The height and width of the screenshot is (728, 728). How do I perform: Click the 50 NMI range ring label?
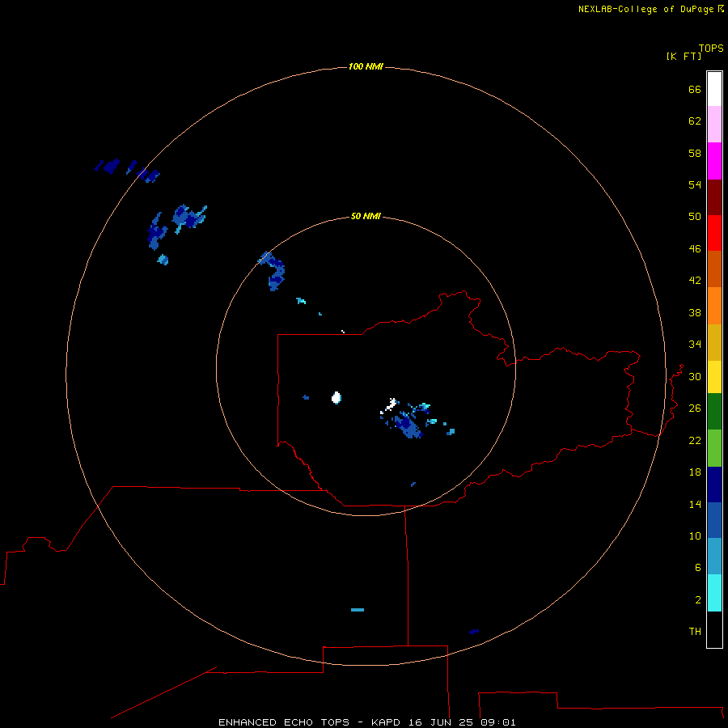[366, 216]
